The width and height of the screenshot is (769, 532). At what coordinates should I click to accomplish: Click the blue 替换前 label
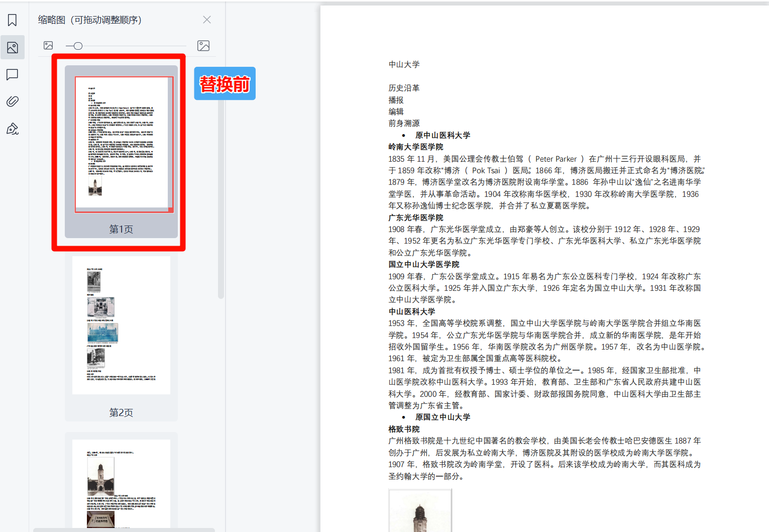pos(225,84)
